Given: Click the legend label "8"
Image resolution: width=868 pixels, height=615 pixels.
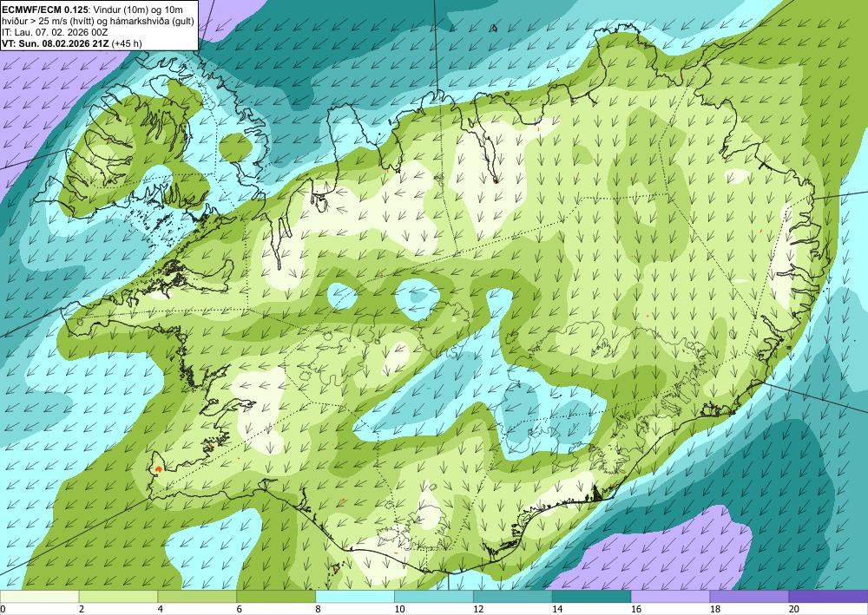Looking at the screenshot, I should [318, 609].
